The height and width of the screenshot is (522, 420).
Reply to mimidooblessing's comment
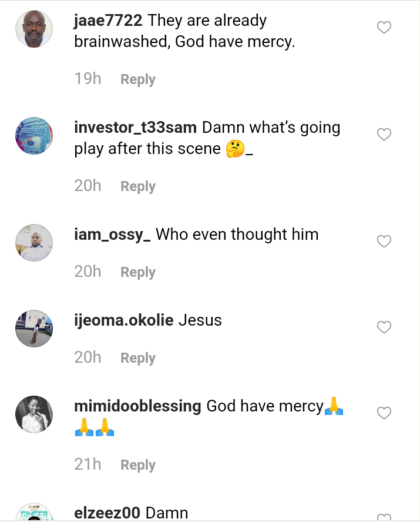[x=137, y=465]
